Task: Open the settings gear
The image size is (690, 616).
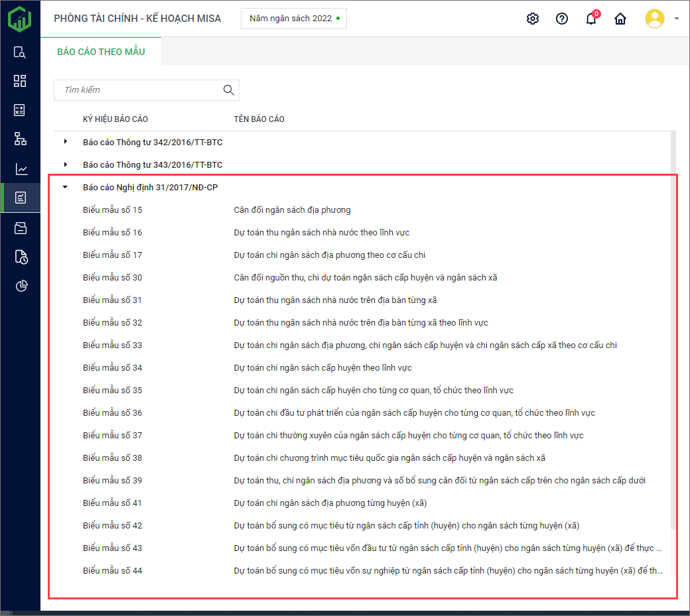Action: 532,19
